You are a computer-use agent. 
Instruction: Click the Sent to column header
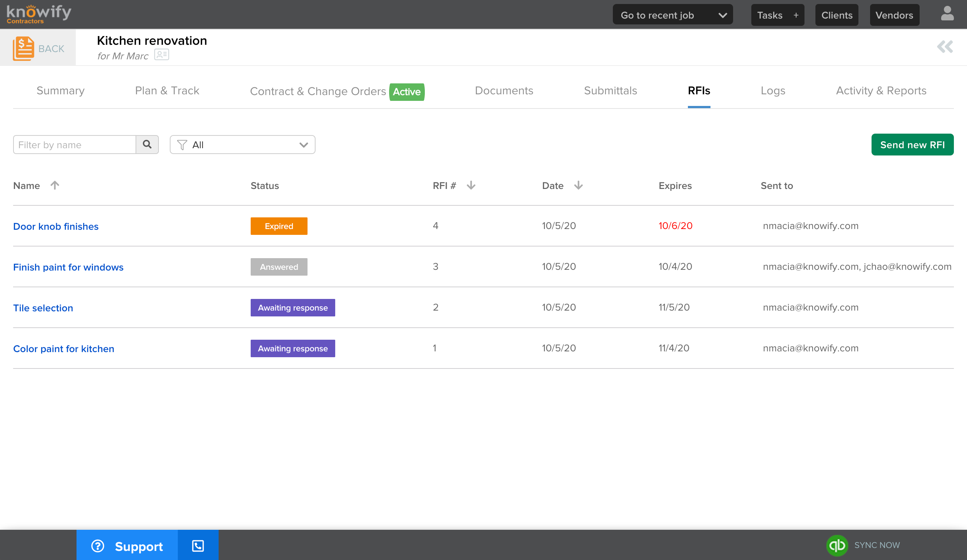[x=777, y=186]
